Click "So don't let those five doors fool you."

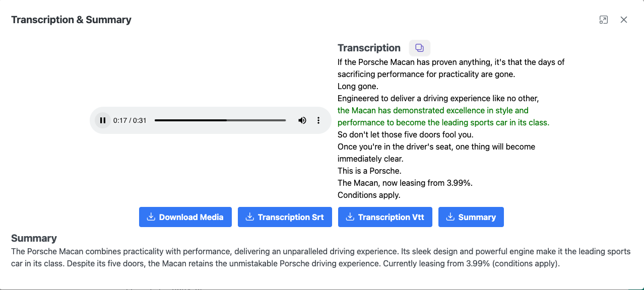406,134
